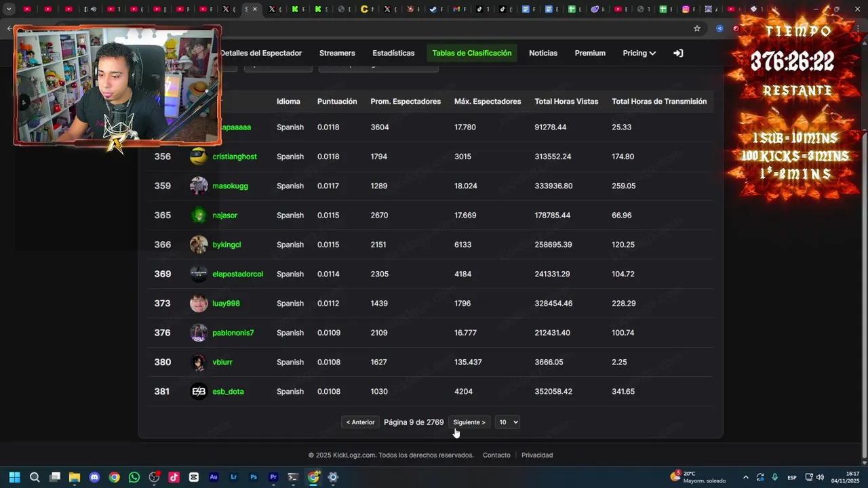Viewport: 868px width, 488px height.
Task: Switch input language ESP
Action: pyautogui.click(x=792, y=477)
